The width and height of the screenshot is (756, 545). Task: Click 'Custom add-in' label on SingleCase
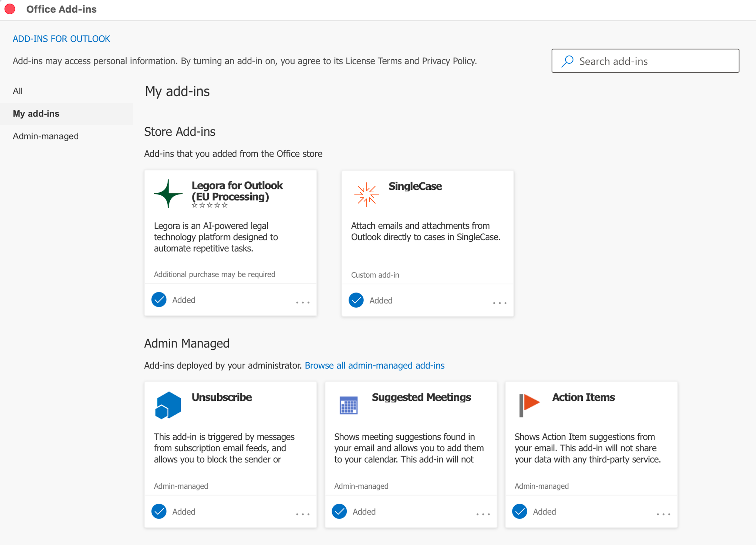coord(375,275)
